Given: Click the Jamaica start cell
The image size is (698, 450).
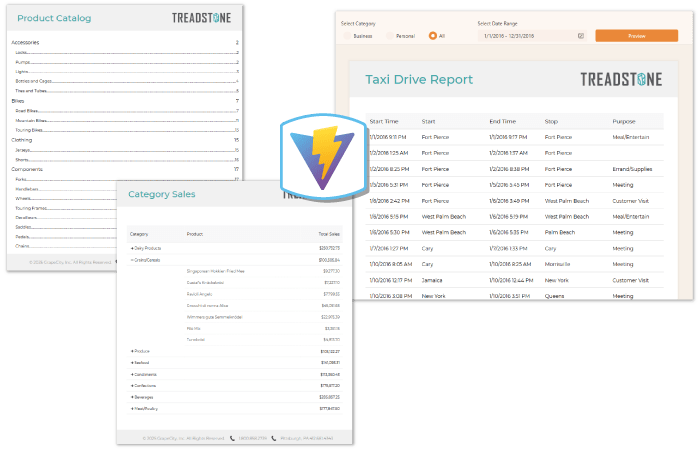Looking at the screenshot, I should (x=432, y=280).
